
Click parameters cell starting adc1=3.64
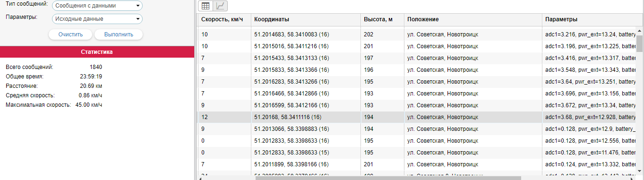pos(589,81)
